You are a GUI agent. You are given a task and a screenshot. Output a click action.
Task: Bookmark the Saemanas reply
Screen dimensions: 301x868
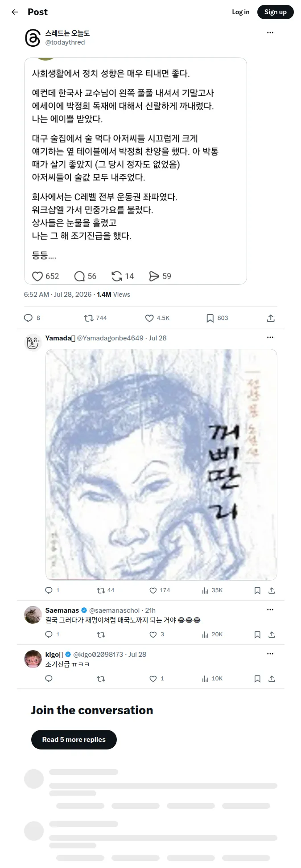coord(257,635)
